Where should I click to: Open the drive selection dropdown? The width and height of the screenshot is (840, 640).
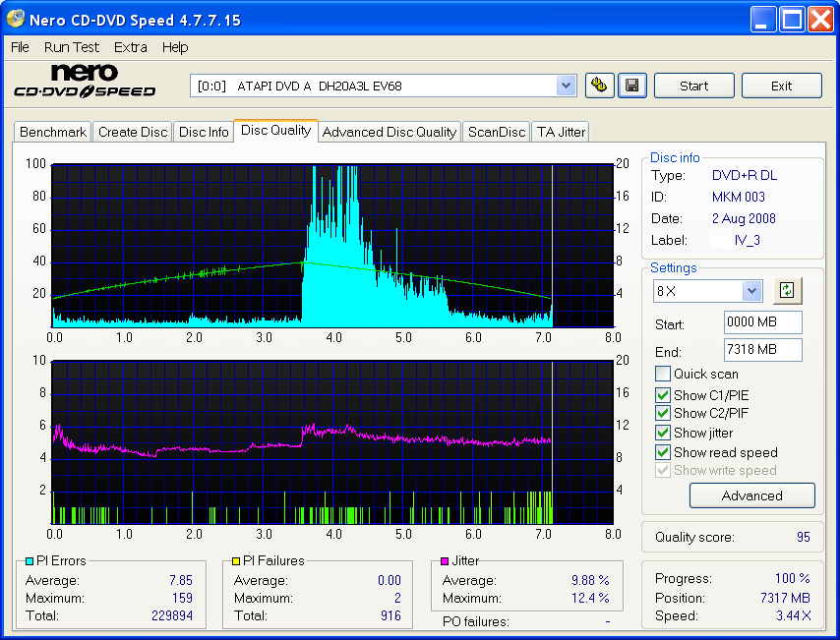click(x=566, y=86)
